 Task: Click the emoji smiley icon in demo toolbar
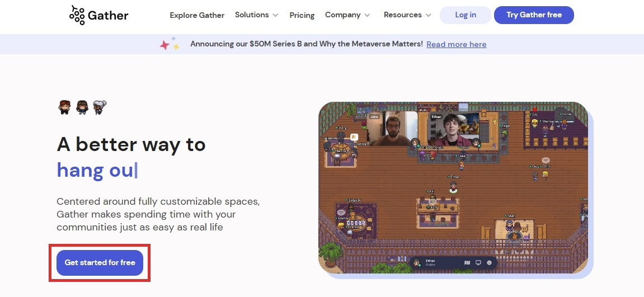tap(489, 262)
